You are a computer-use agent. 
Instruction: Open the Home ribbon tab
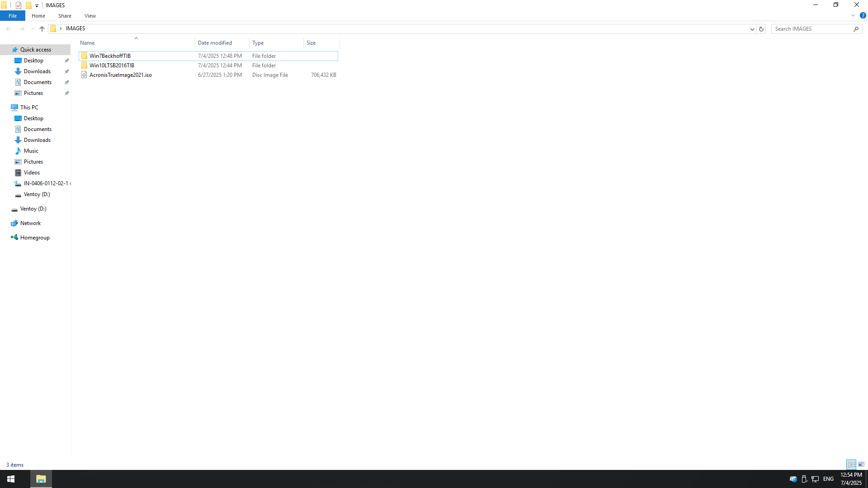[x=38, y=16]
